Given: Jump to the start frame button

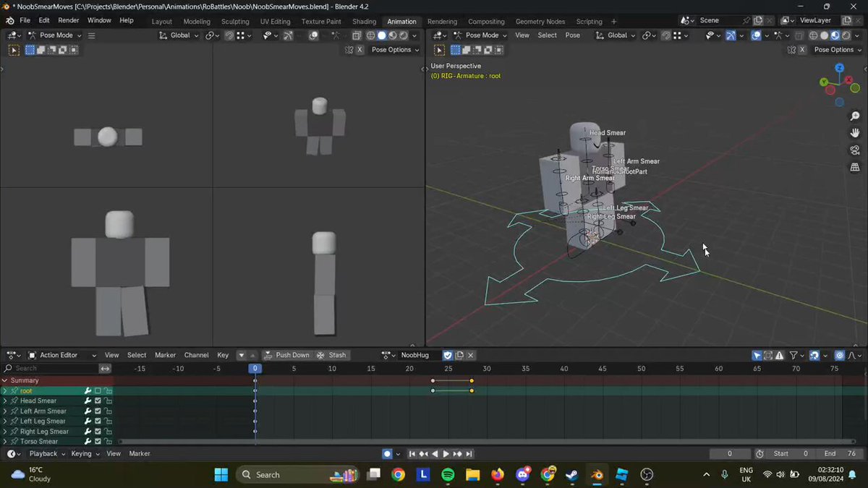Looking at the screenshot, I should [x=412, y=454].
